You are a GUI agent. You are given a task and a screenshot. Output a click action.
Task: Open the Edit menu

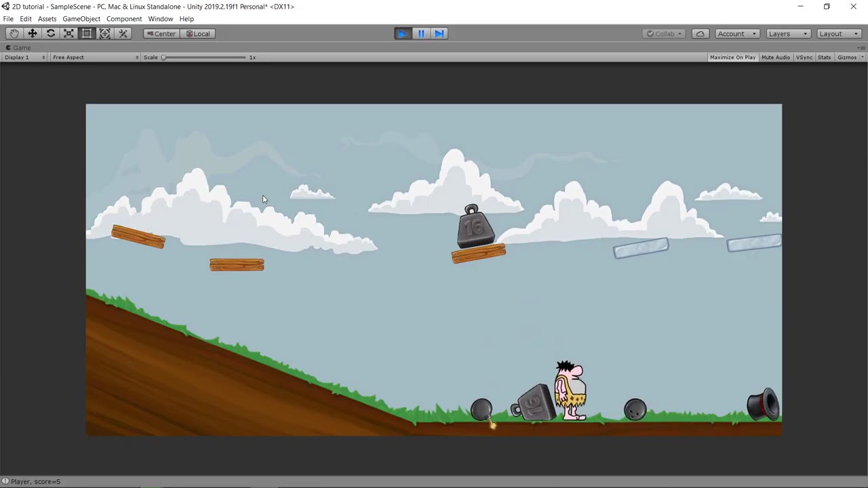pyautogui.click(x=26, y=18)
